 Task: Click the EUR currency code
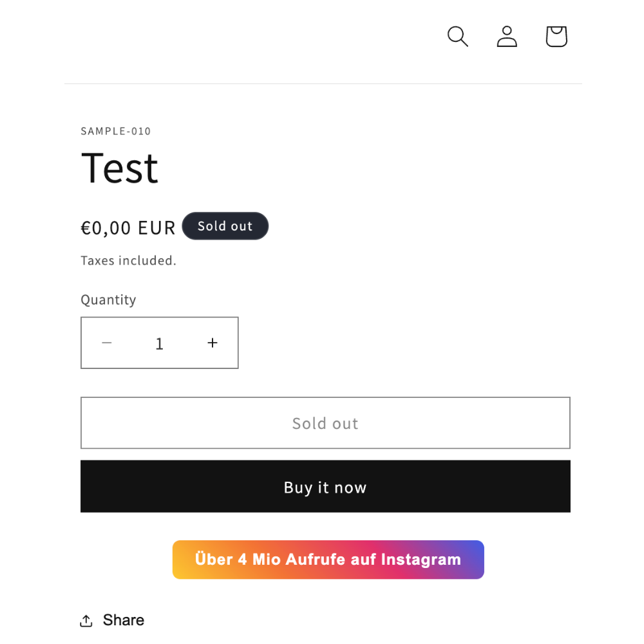[x=156, y=228]
